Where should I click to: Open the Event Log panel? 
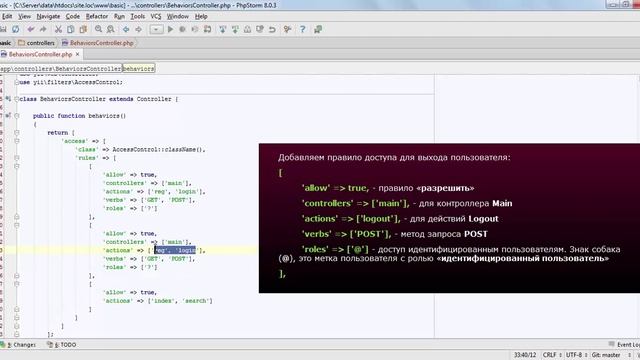pyautogui.click(x=624, y=345)
